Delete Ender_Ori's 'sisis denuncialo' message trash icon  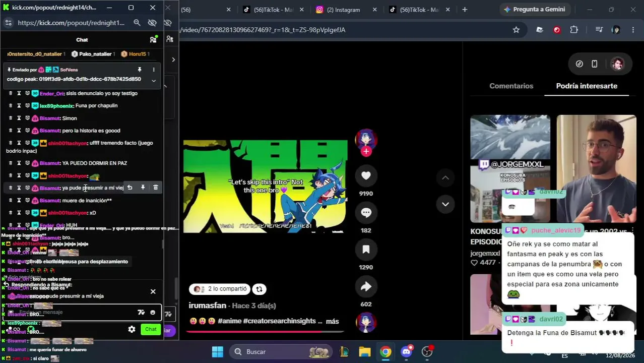[x=10, y=93]
